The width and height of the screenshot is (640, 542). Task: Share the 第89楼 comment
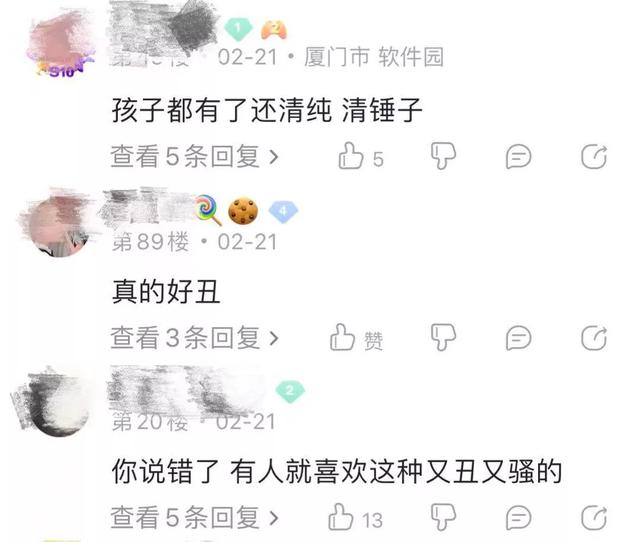point(594,338)
